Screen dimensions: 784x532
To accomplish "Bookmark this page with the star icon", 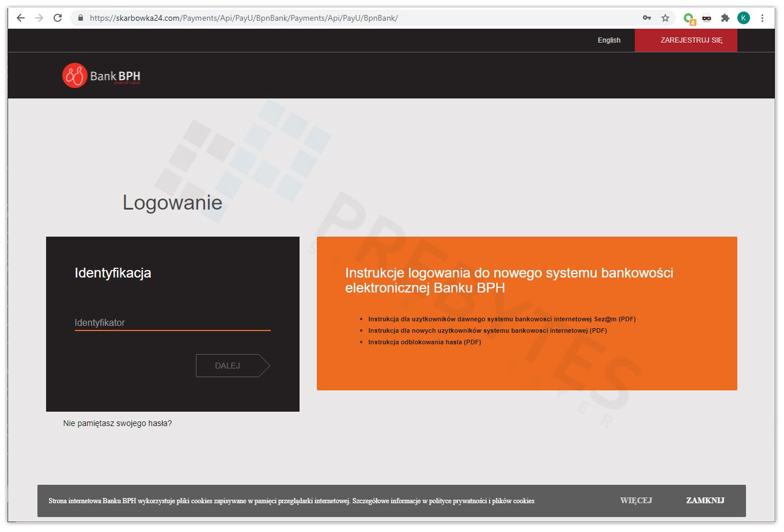I will pyautogui.click(x=665, y=18).
